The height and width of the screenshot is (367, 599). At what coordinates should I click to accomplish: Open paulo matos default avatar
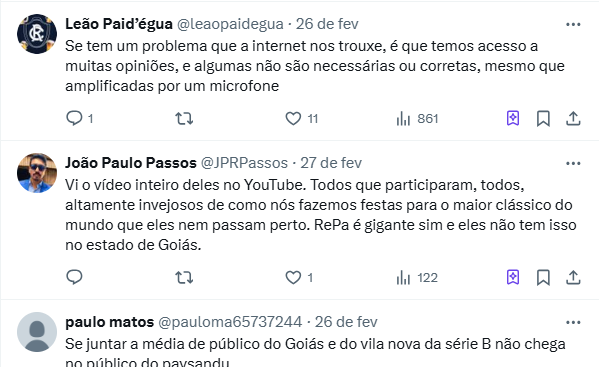click(37, 332)
